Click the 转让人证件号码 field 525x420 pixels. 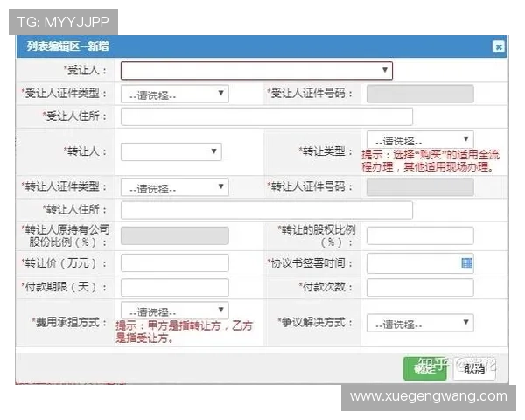pos(420,187)
